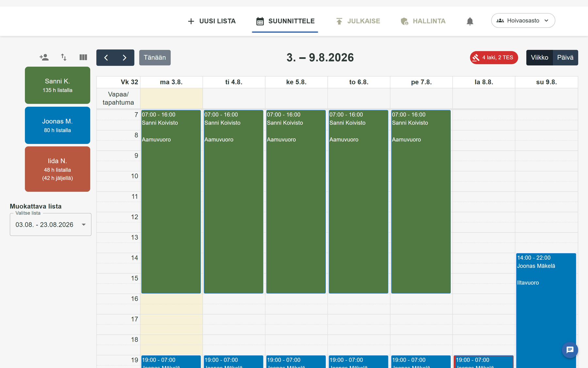588x368 pixels.
Task: Open Joonas Mäkelä's Friday 19:00 night shift
Action: [421, 362]
